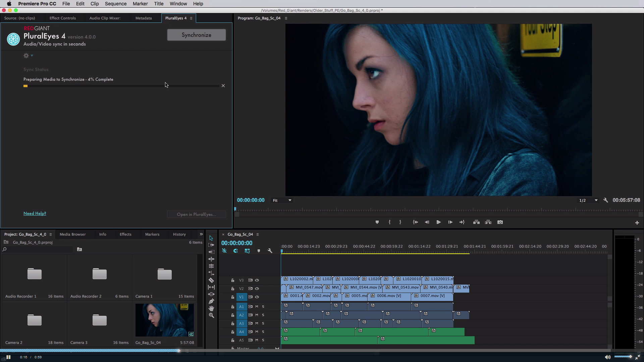This screenshot has height=362, width=644.
Task: Select the Razor tool in the toolbar
Action: [x=211, y=280]
